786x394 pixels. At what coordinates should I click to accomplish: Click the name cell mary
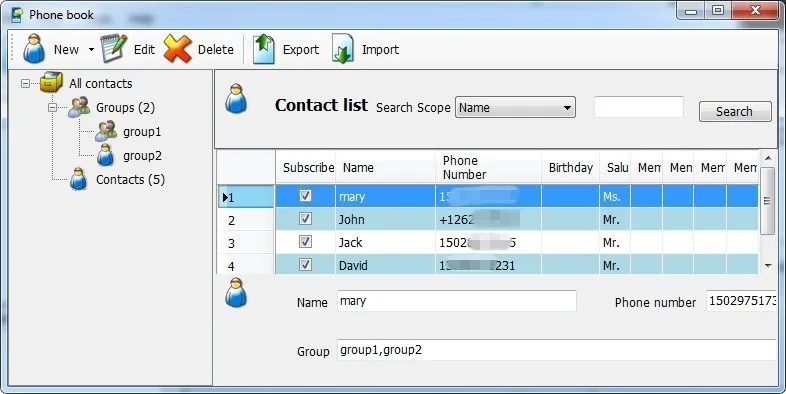385,196
